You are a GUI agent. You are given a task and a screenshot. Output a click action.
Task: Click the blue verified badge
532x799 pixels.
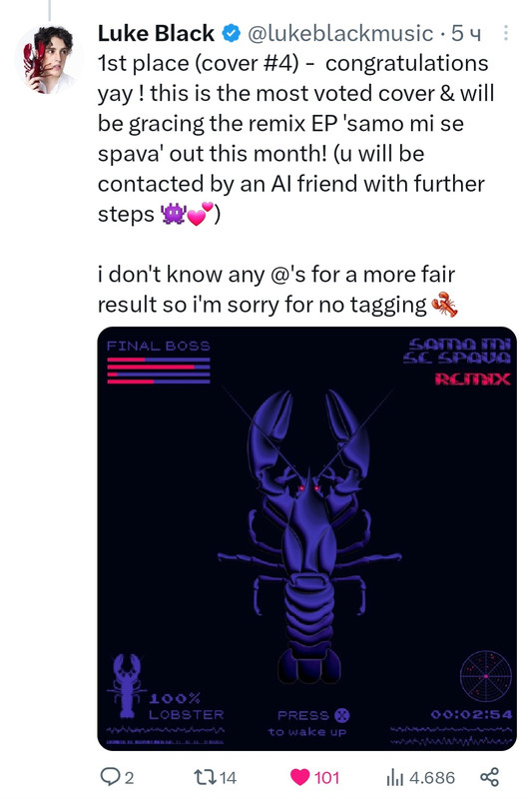[x=231, y=34]
